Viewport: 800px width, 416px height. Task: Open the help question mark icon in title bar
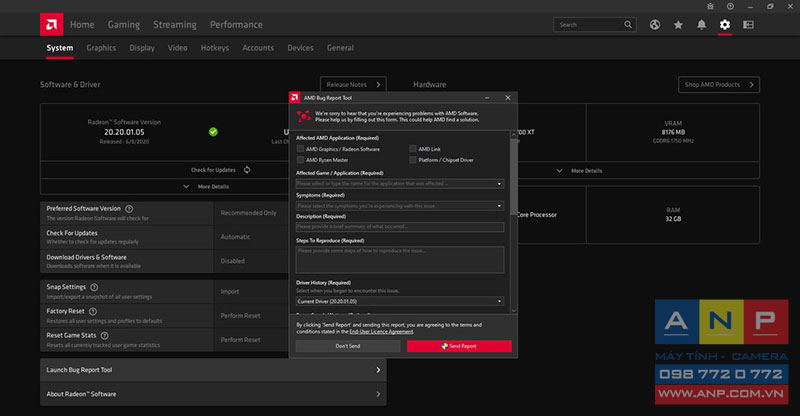pos(730,7)
